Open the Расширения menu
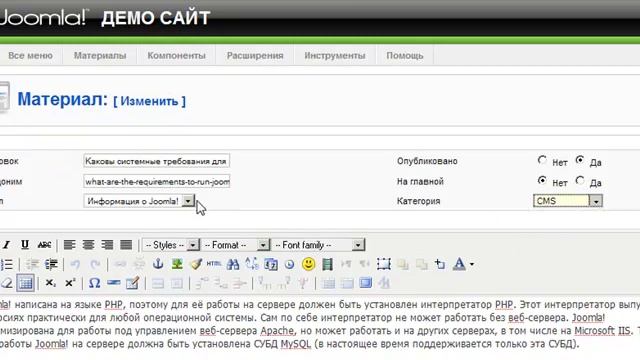This screenshot has width=640, height=360. pos(255,56)
